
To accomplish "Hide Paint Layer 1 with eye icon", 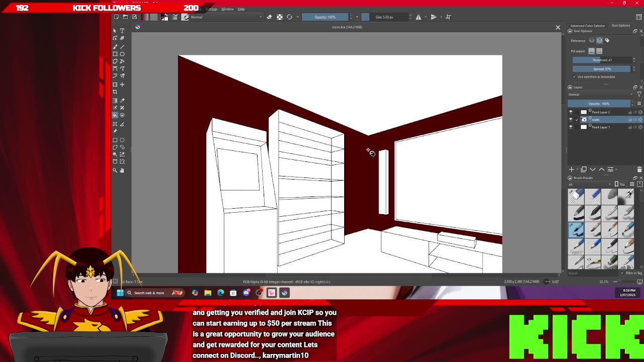I will tap(571, 127).
